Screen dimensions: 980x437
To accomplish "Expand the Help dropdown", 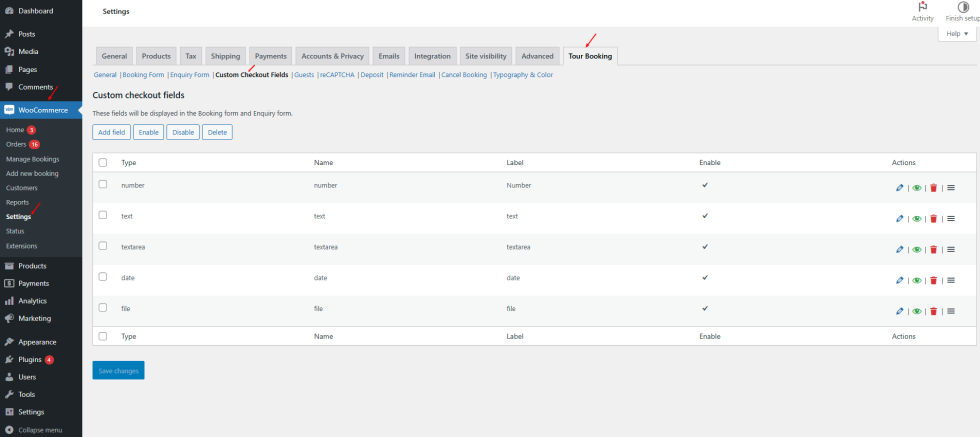I will point(957,34).
